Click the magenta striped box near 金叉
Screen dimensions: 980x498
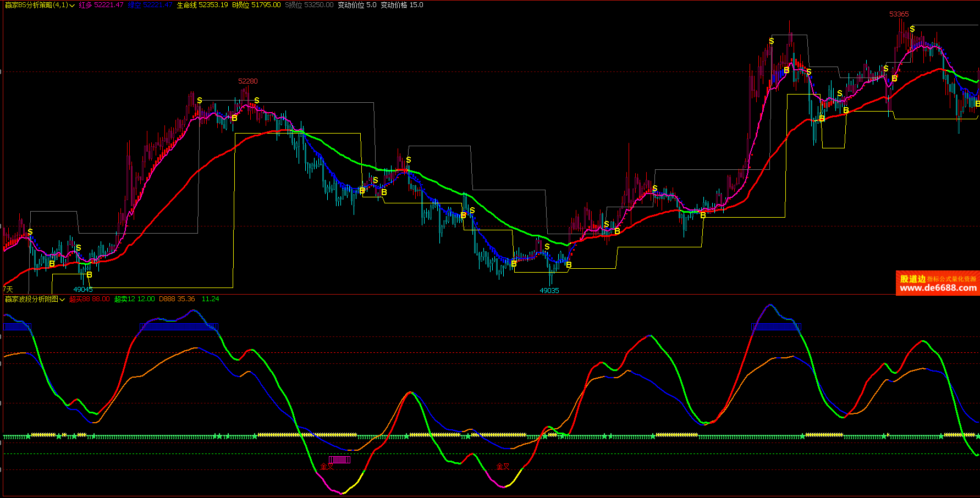(339, 460)
